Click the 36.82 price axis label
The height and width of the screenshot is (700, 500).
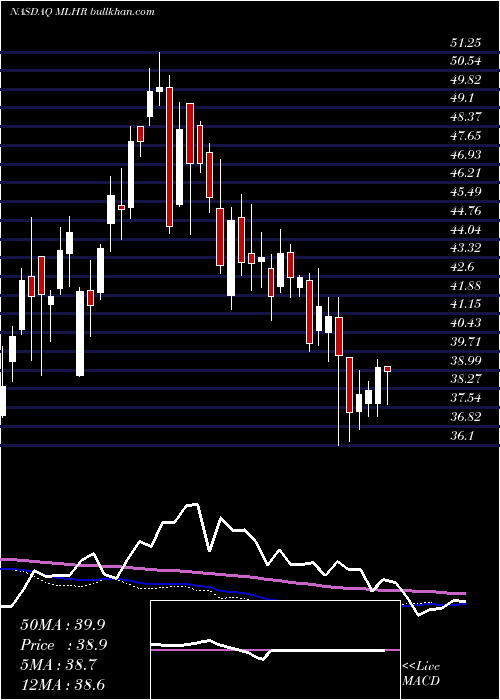click(466, 416)
